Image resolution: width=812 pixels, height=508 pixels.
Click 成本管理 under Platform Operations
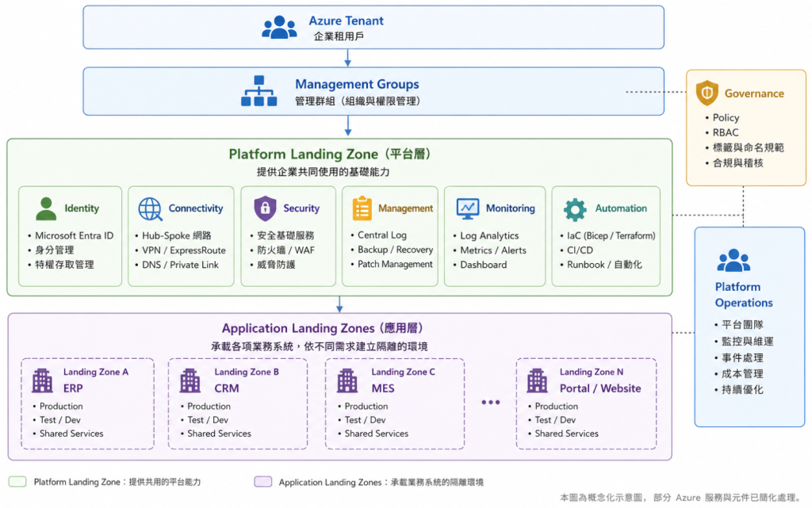[x=742, y=373]
